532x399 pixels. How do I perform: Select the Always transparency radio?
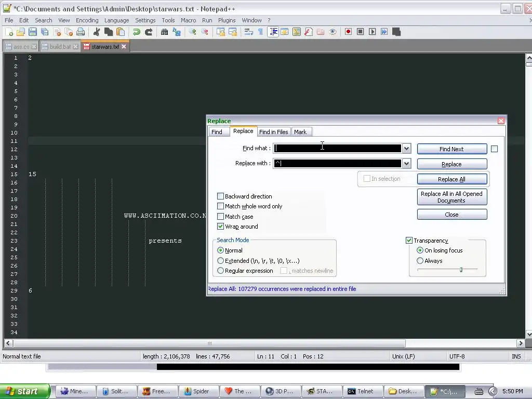click(420, 261)
